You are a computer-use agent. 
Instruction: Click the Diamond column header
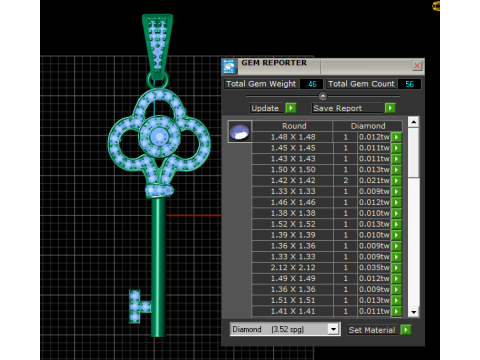(x=368, y=126)
